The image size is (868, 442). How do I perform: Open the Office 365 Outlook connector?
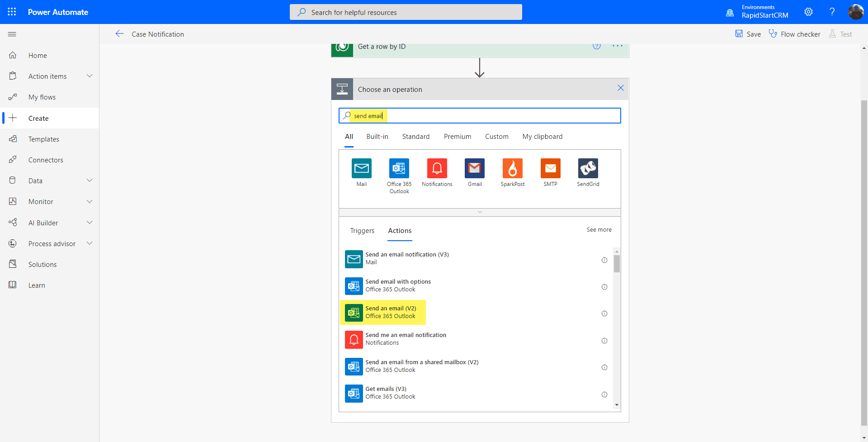[x=399, y=168]
